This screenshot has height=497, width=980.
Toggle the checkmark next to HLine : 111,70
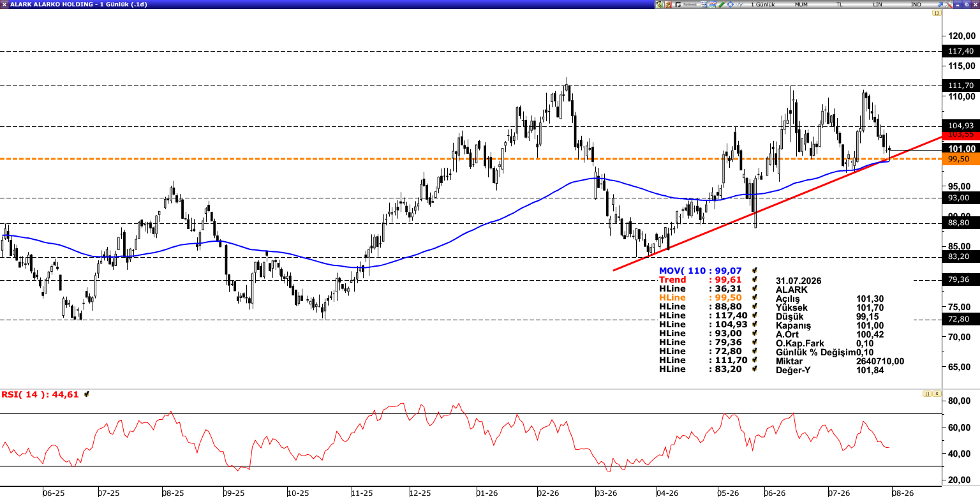(755, 360)
